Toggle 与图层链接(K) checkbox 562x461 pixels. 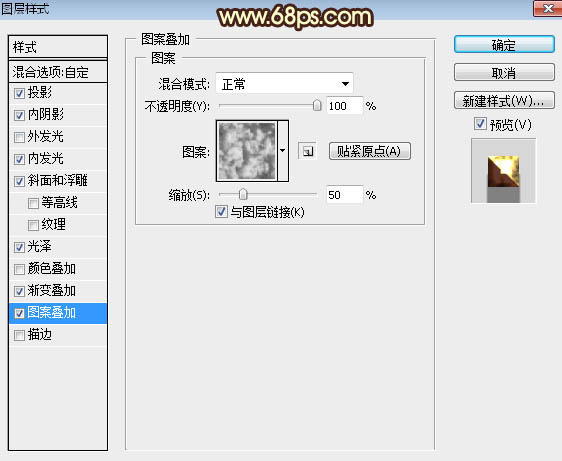coord(221,212)
